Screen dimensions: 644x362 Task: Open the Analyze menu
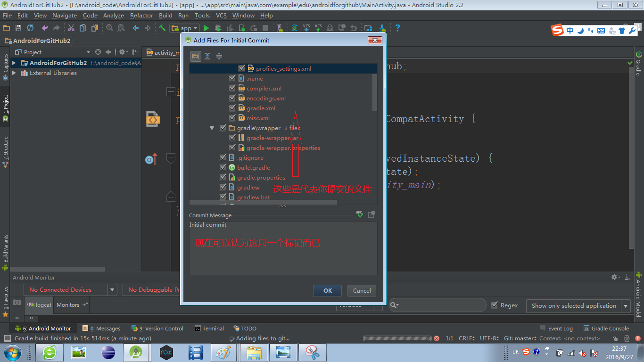pyautogui.click(x=113, y=15)
